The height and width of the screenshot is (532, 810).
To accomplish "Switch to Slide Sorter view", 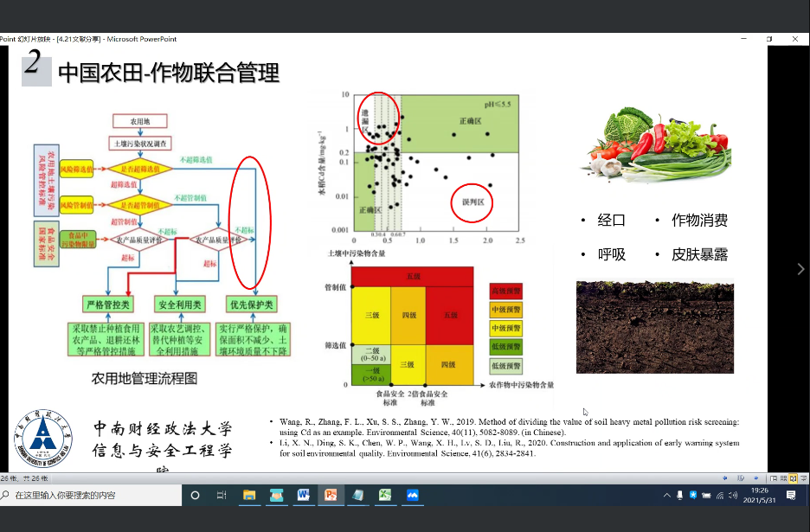I will pos(782,478).
